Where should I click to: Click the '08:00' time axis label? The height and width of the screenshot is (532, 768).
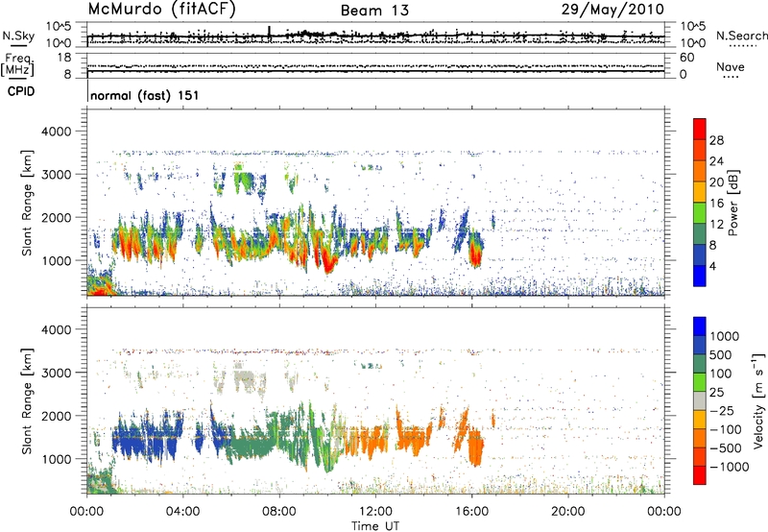pyautogui.click(x=279, y=512)
